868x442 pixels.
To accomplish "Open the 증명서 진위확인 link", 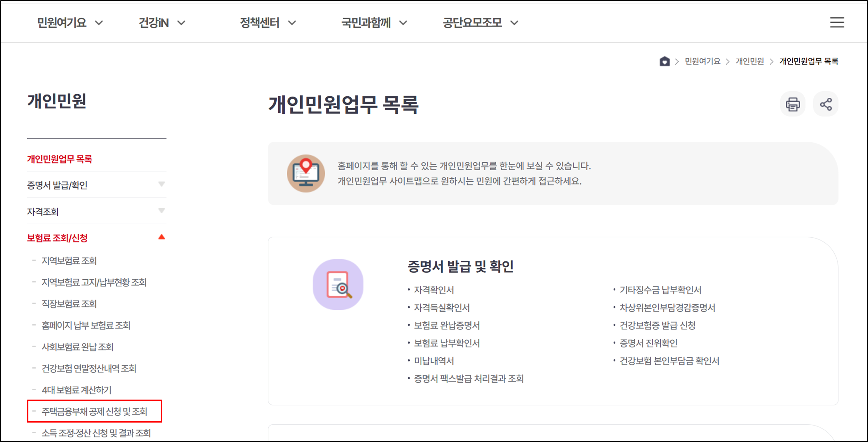I will coord(649,343).
